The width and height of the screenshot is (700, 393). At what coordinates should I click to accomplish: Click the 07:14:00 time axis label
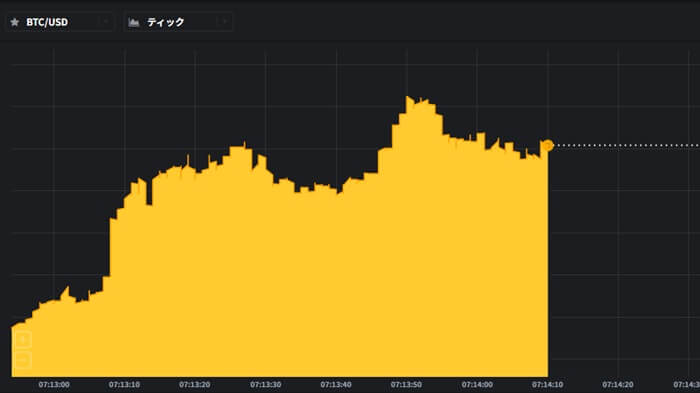pos(477,385)
